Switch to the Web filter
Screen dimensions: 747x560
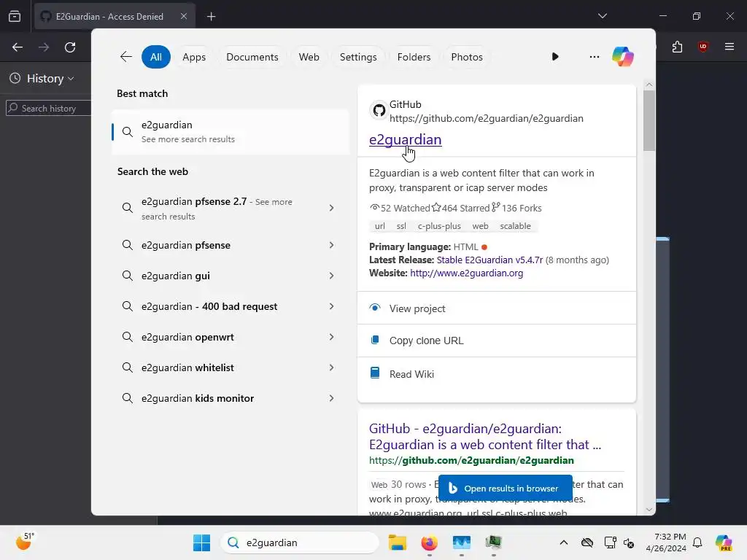pos(309,57)
